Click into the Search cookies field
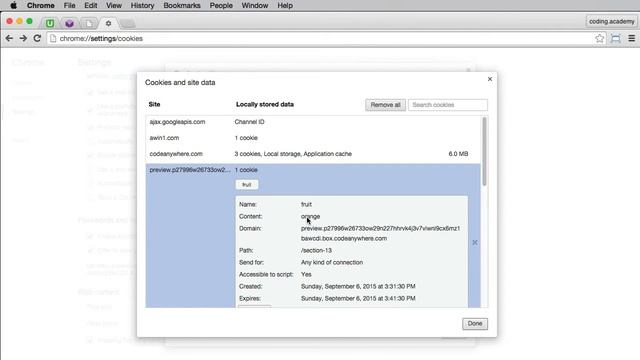Image resolution: width=640 pixels, height=360 pixels. click(447, 105)
